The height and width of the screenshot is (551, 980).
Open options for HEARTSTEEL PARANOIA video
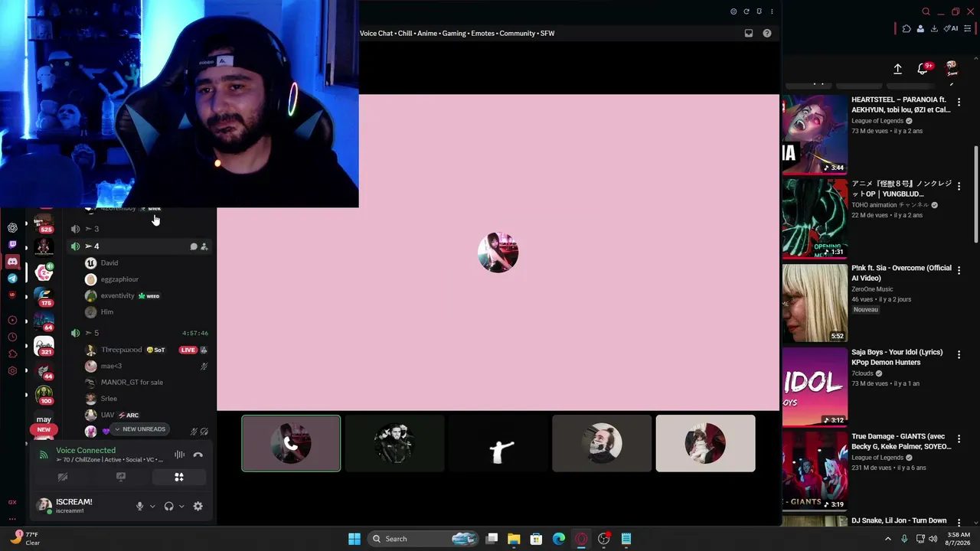(959, 103)
